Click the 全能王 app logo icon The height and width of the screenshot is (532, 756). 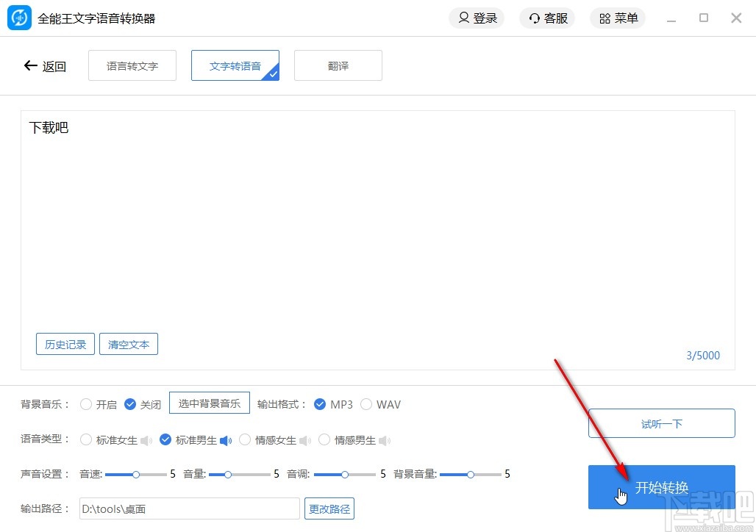pyautogui.click(x=18, y=18)
